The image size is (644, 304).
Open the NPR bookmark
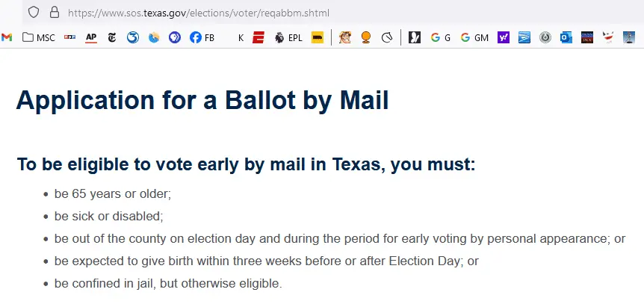coord(69,37)
